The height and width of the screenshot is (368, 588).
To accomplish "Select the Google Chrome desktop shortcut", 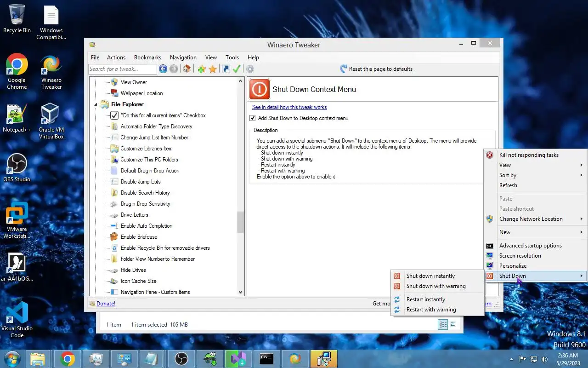I will (17, 71).
